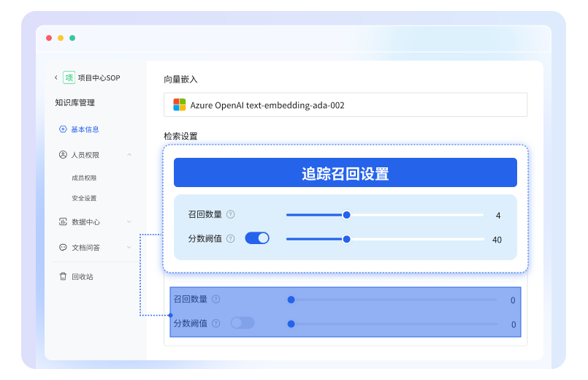Select 成员权限 submenu item
The width and height of the screenshot is (588, 380).
point(84,178)
